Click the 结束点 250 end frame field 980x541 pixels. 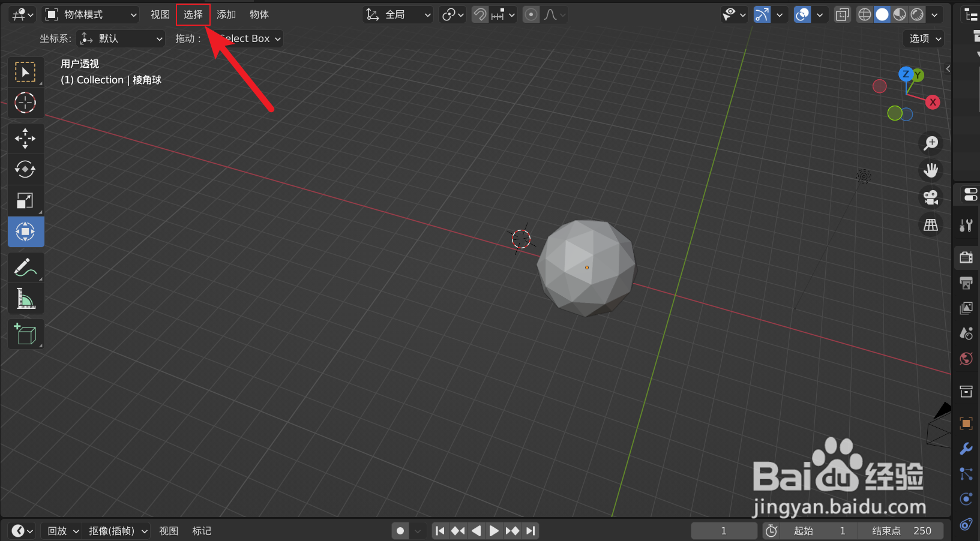pyautogui.click(x=901, y=531)
